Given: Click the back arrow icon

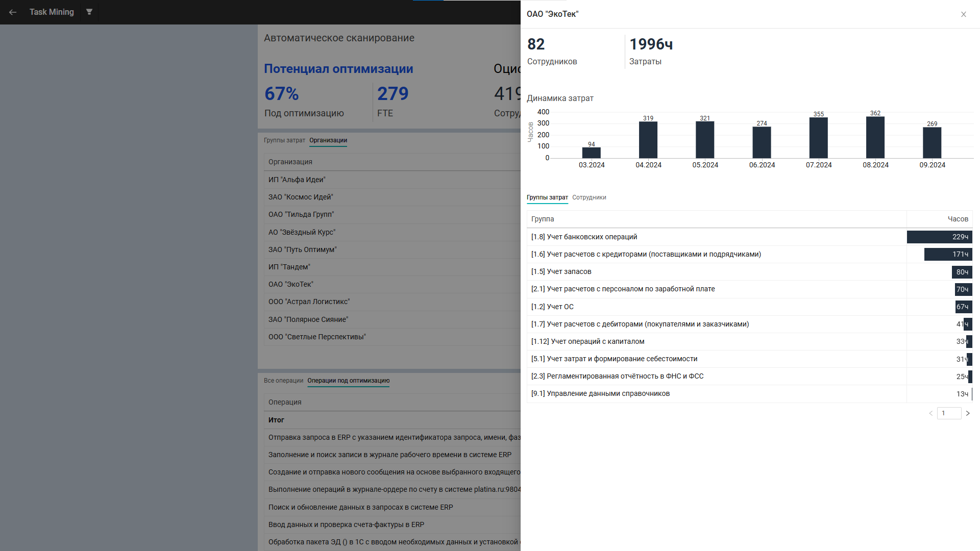Looking at the screenshot, I should [13, 12].
